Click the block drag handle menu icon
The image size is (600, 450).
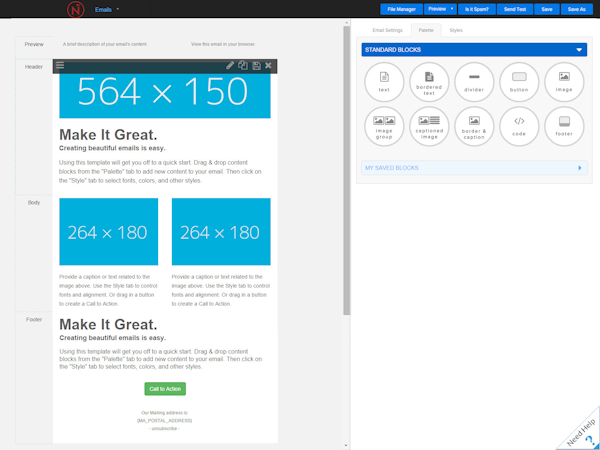pyautogui.click(x=60, y=66)
